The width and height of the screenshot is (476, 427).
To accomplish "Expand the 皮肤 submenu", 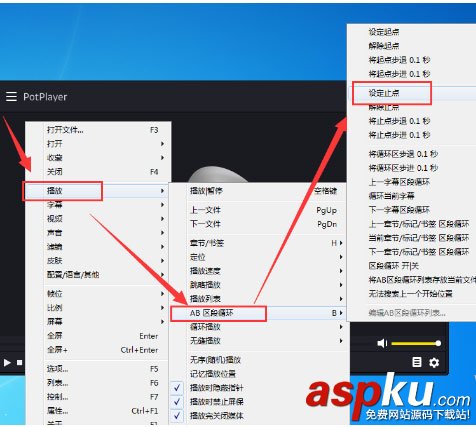I will click(98, 261).
